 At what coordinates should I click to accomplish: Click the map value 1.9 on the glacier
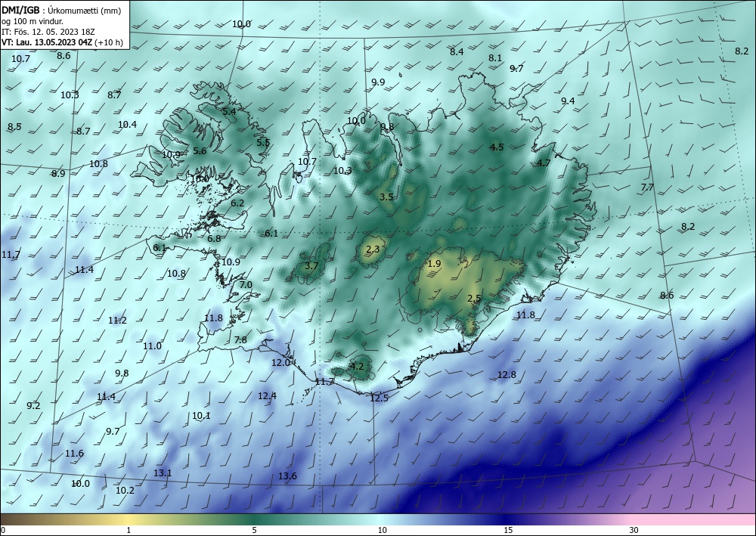coord(435,263)
